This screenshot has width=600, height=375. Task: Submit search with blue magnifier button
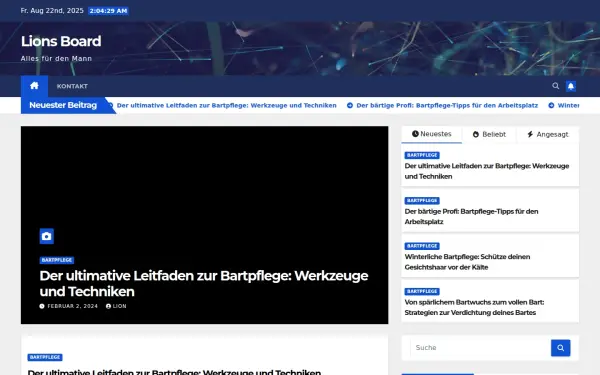tap(561, 348)
